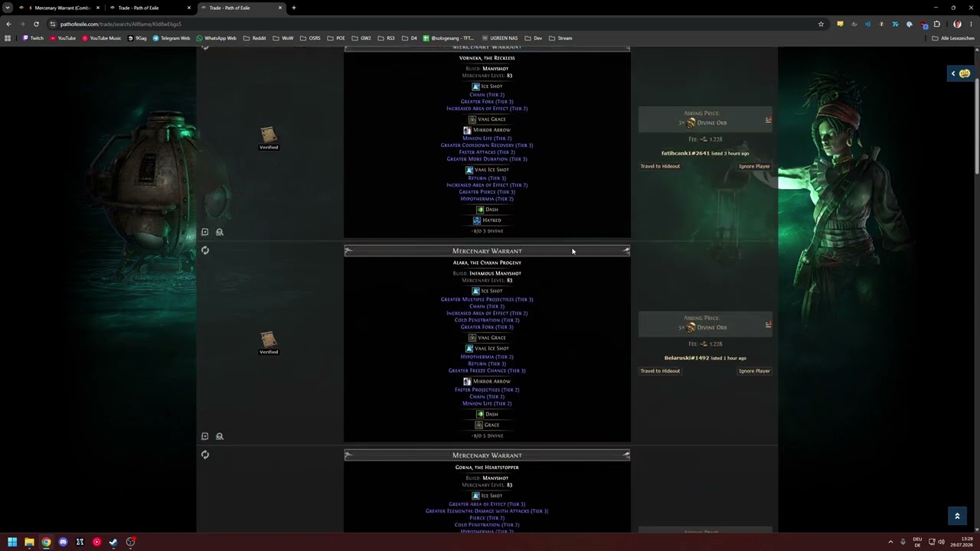Open YouTube Music bookmark
Viewport: 980px width, 551px height.
point(101,37)
